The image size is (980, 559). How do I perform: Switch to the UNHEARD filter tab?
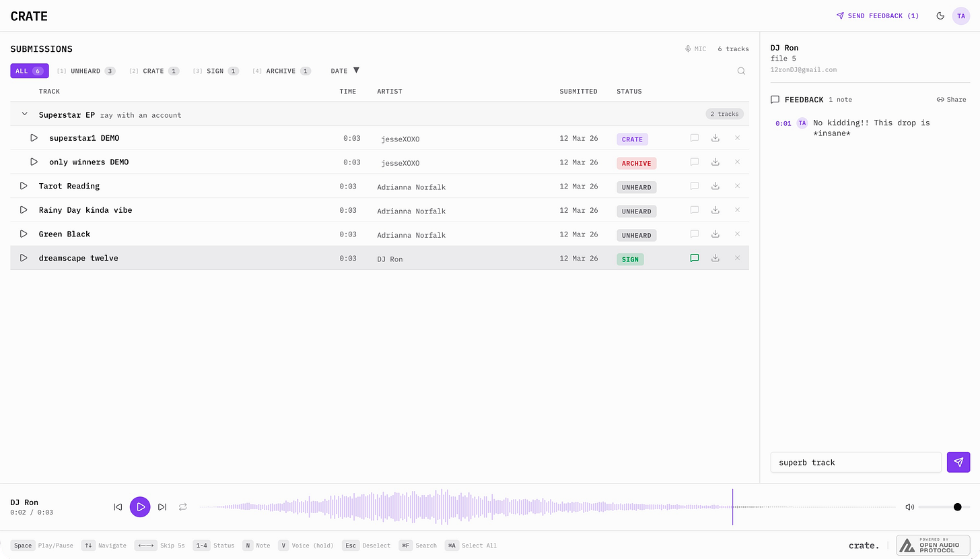tap(86, 71)
